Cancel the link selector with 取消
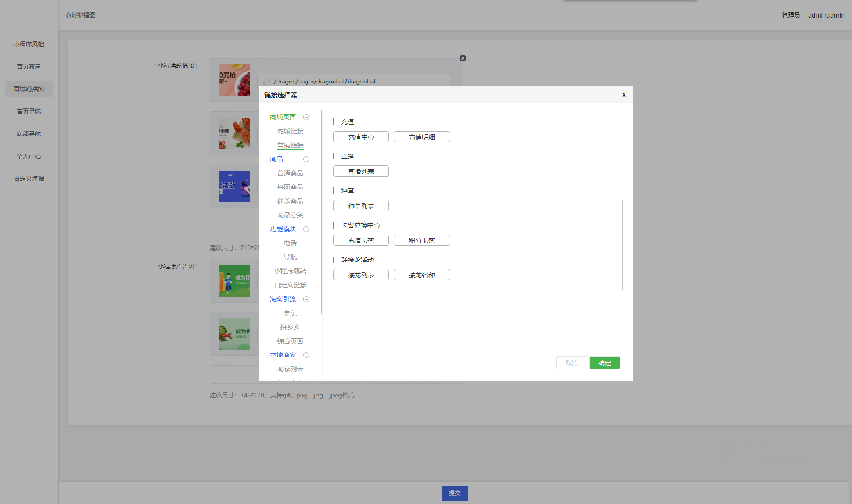852x504 pixels. tap(572, 363)
